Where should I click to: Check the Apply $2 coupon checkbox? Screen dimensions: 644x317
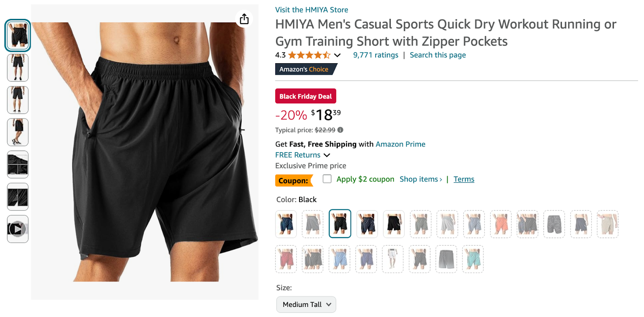click(x=327, y=179)
